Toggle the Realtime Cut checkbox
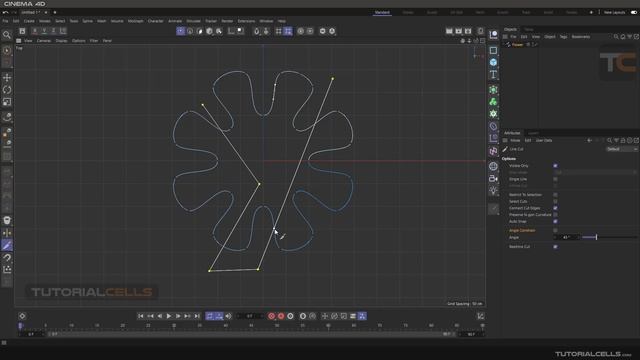 [555, 247]
